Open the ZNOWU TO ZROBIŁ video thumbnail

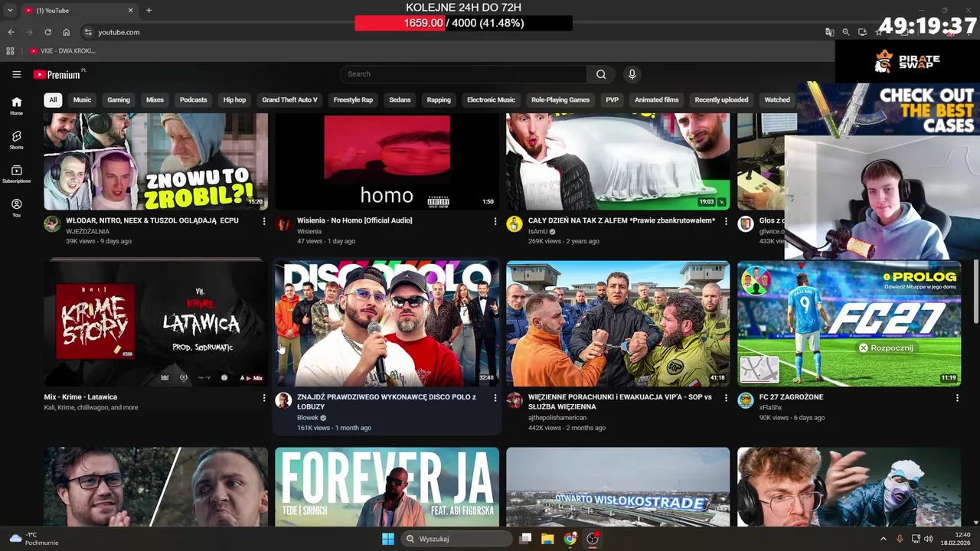click(156, 161)
